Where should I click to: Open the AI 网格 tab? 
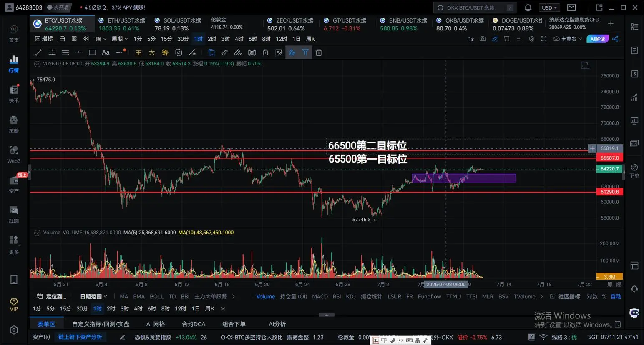point(156,324)
